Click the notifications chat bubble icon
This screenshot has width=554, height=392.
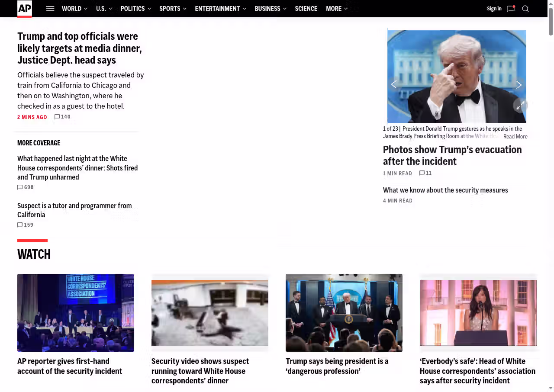pos(511,9)
